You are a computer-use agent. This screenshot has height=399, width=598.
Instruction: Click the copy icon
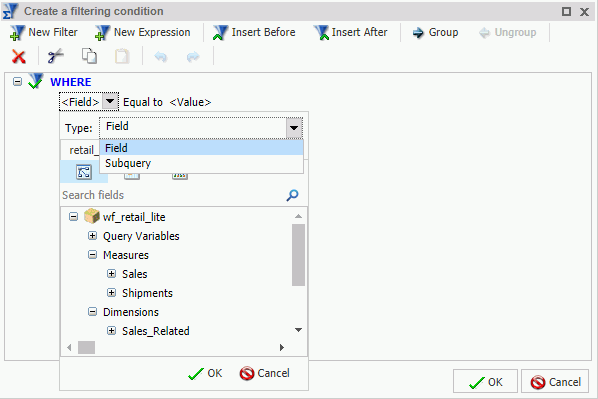[89, 56]
